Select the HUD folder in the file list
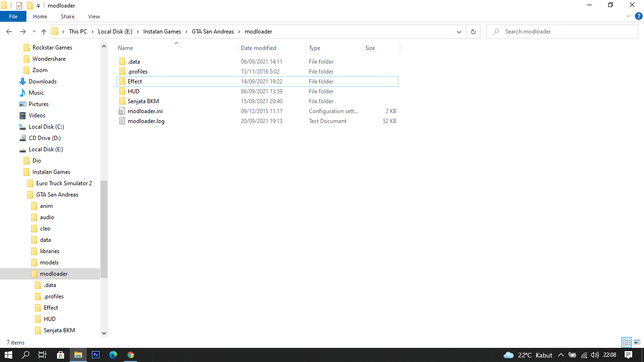This screenshot has height=362, width=644. [x=257, y=91]
